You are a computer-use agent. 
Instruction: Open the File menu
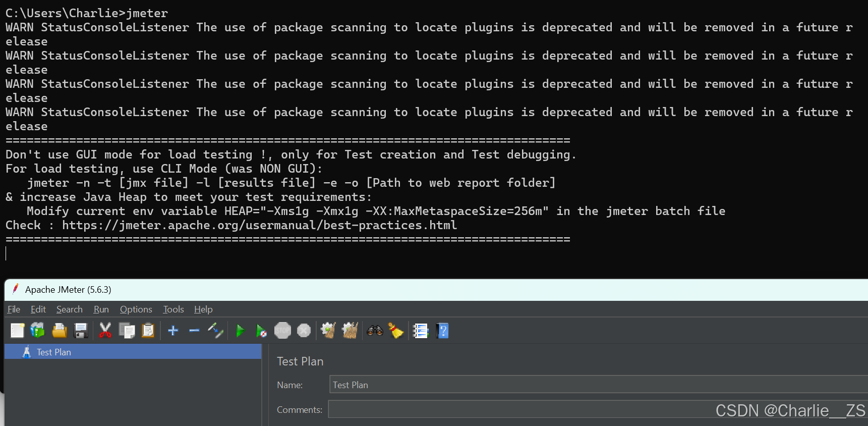[14, 309]
